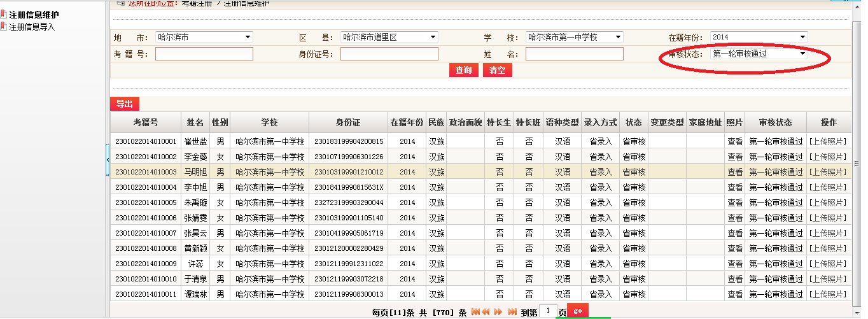The width and height of the screenshot is (868, 319).
Task: Go to the previous page of results
Action: pos(486,312)
